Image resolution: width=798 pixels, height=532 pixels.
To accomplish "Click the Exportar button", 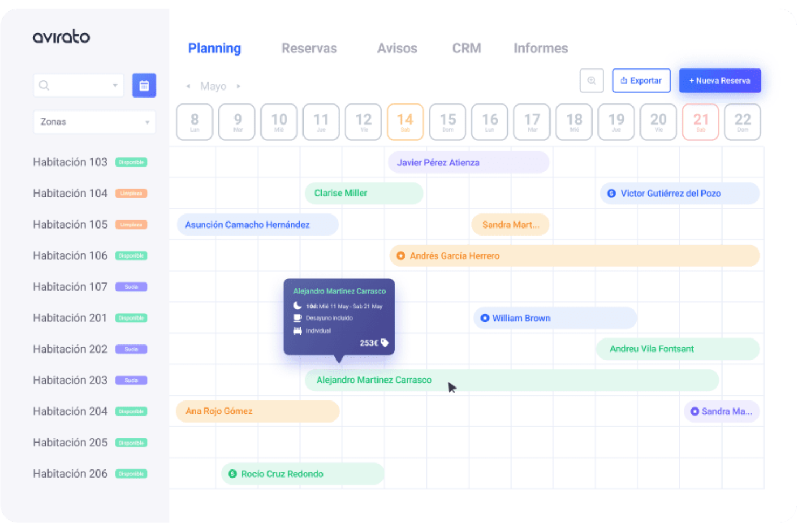I will (641, 81).
